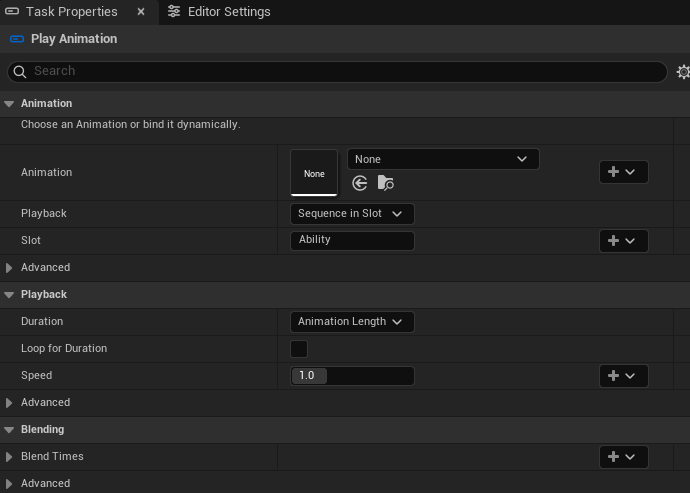This screenshot has width=690, height=493.
Task: Click the Slot field containing Ability
Action: (352, 240)
